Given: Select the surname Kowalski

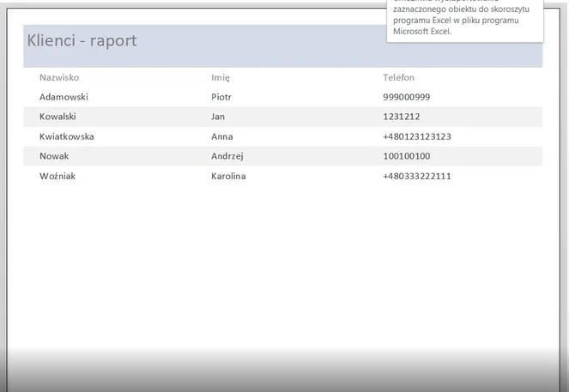Looking at the screenshot, I should pyautogui.click(x=58, y=117).
